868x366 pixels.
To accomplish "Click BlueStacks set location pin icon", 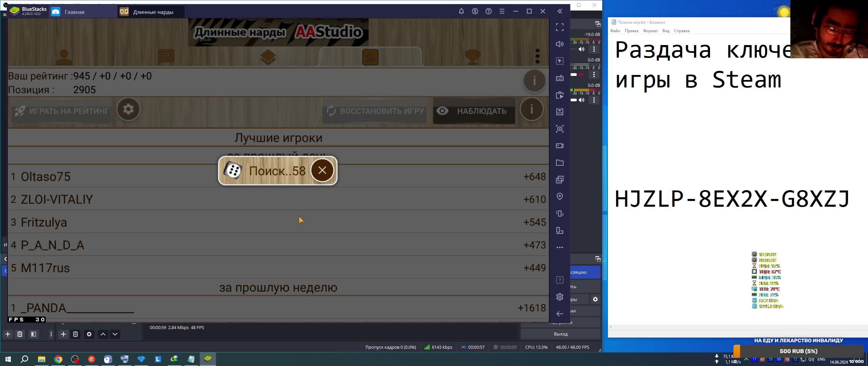I will click(560, 197).
